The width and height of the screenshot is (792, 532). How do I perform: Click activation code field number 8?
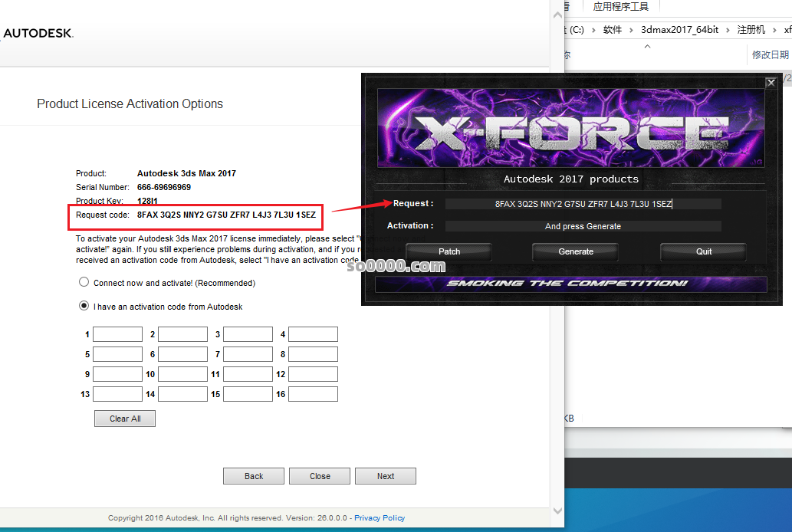tap(313, 354)
